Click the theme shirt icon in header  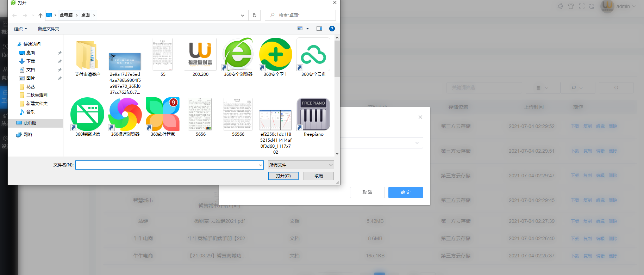click(x=571, y=6)
